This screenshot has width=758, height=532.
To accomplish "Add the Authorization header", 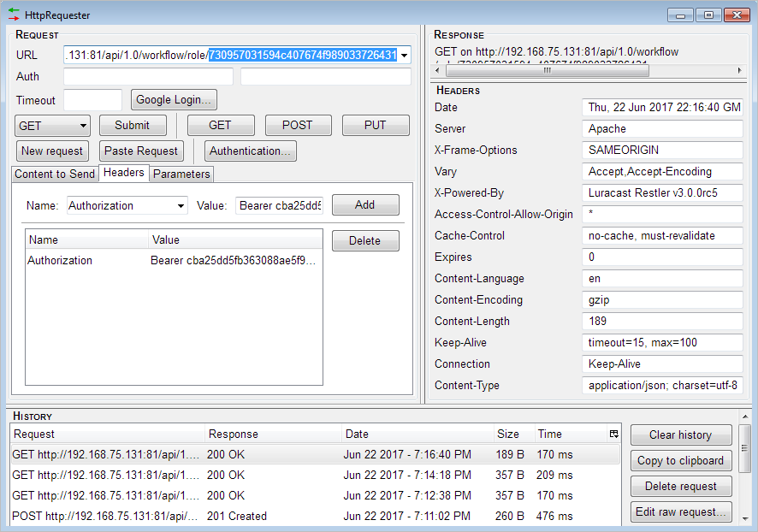I will click(364, 205).
